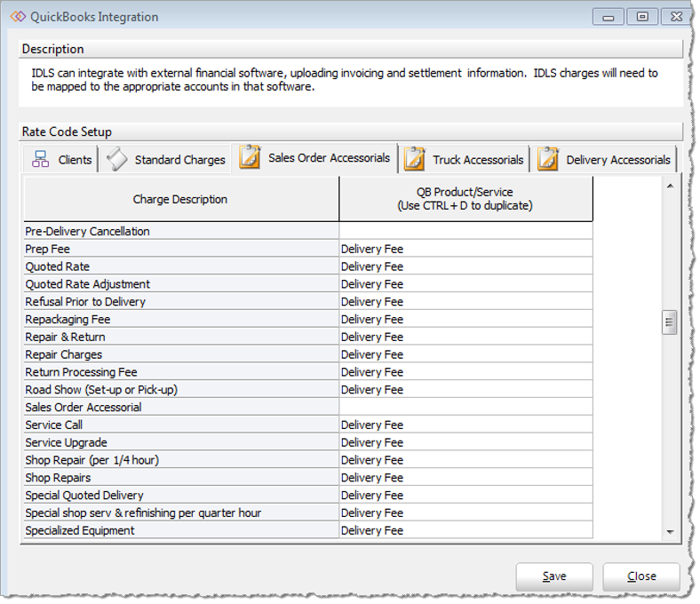The width and height of the screenshot is (700, 604).
Task: Click Delivery Fee for Repackaging Fee
Action: pos(465,319)
